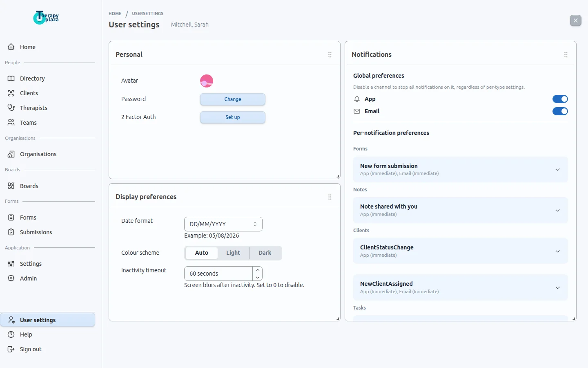Click the 2 Factor Auth Set up button
Viewport: 588px width, 368px height.
click(x=233, y=117)
